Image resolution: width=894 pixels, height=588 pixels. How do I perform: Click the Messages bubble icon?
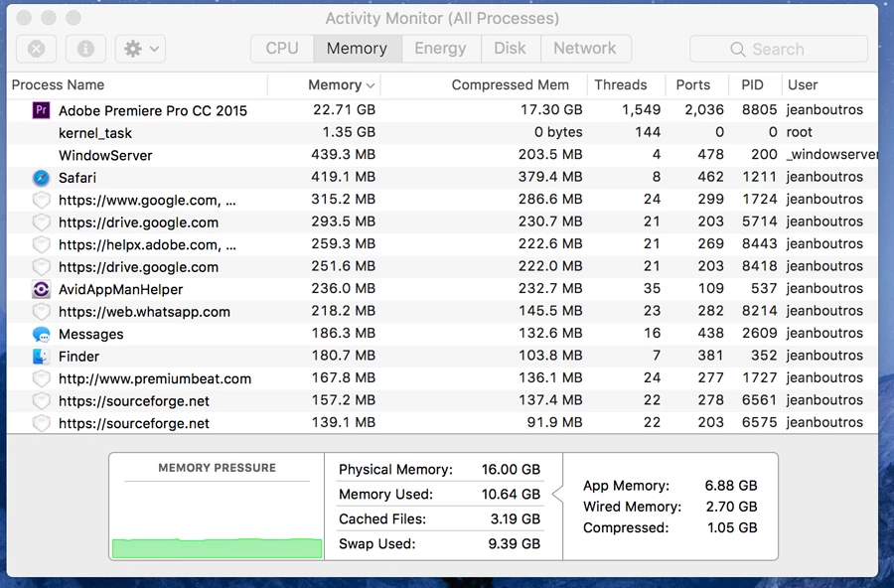pos(41,334)
